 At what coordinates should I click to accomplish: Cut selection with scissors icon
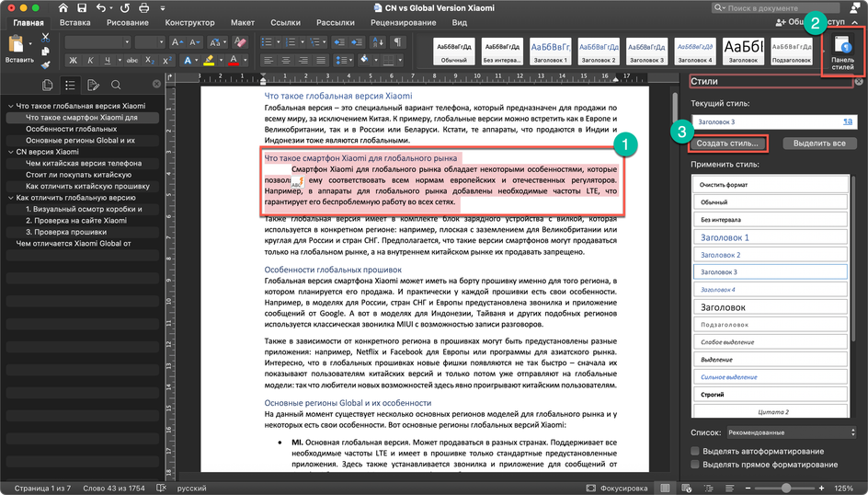[45, 37]
